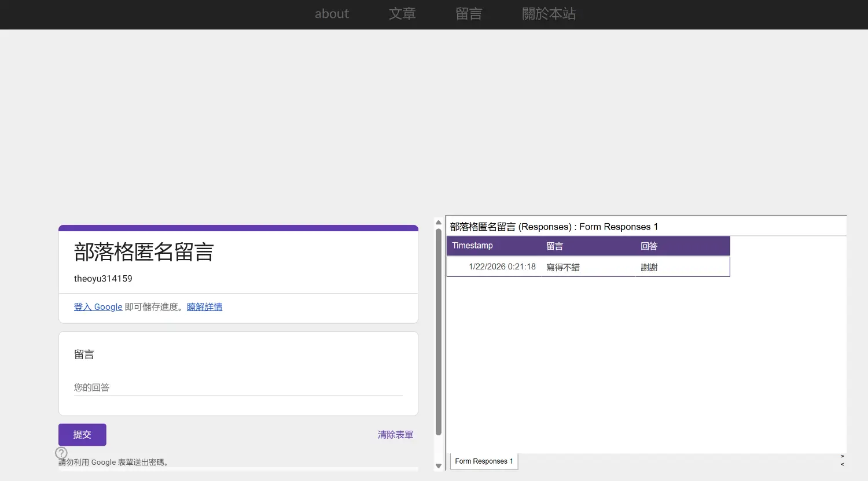This screenshot has height=481, width=868.
Task: Focus the 您的回答 answer input field
Action: tap(238, 387)
